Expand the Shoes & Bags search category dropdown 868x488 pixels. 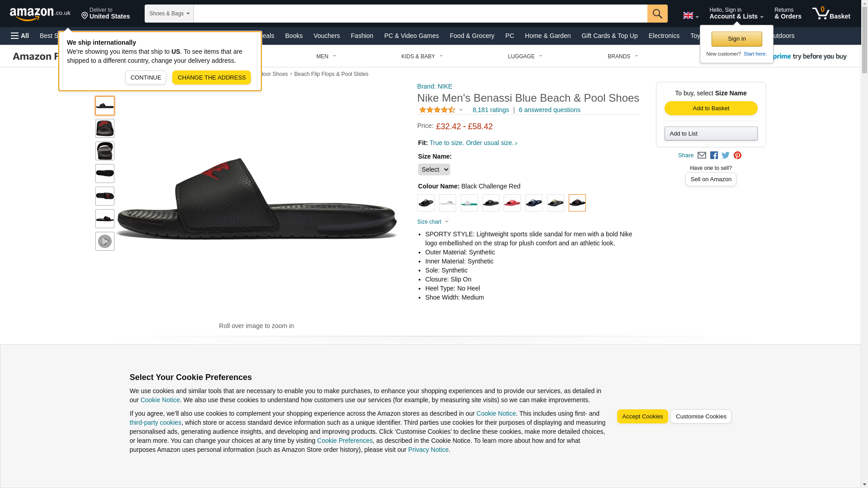pos(169,14)
